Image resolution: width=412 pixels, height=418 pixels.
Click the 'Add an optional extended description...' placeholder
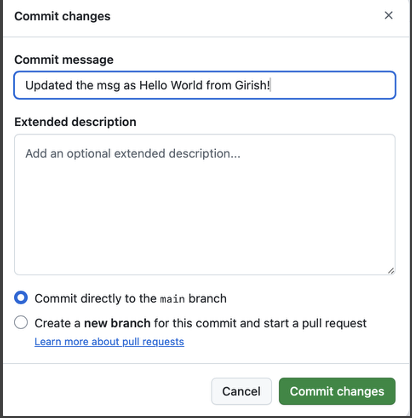[133, 154]
